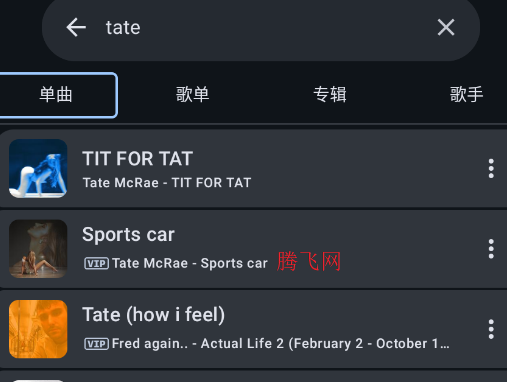Go back using the left arrow icon

(76, 27)
